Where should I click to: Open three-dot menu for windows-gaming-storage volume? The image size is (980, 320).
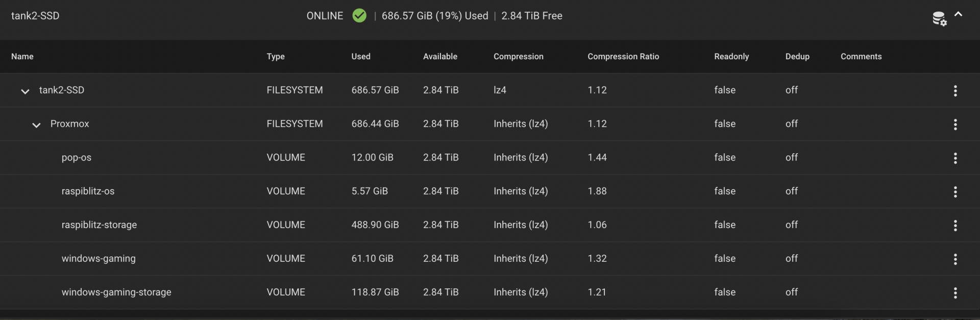[955, 293]
